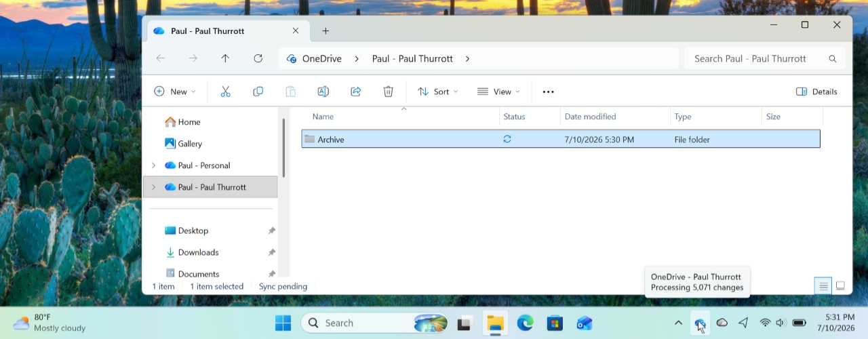The height and width of the screenshot is (339, 868).
Task: Click the battery tray icon
Action: 799,323
